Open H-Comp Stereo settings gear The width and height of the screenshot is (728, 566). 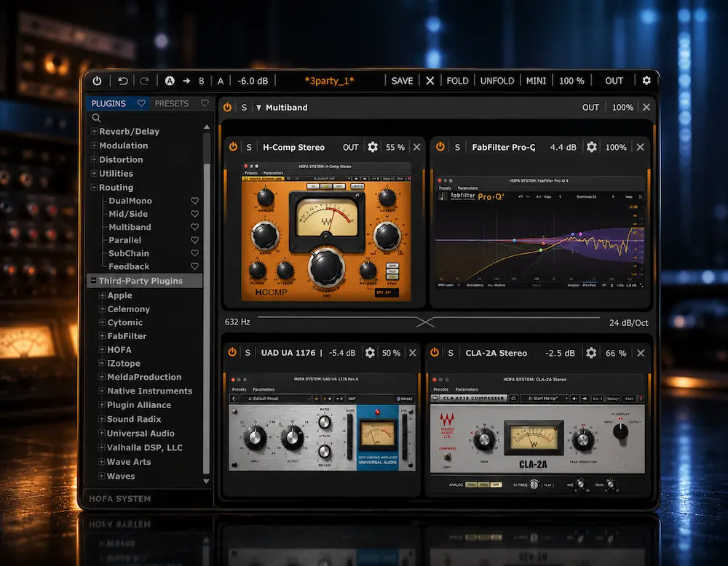click(372, 147)
